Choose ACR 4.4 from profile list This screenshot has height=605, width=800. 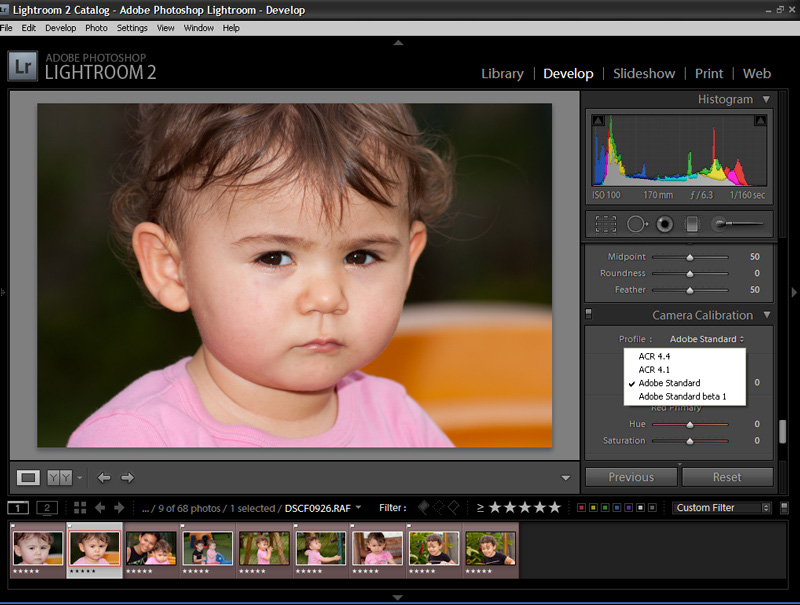[x=654, y=356]
